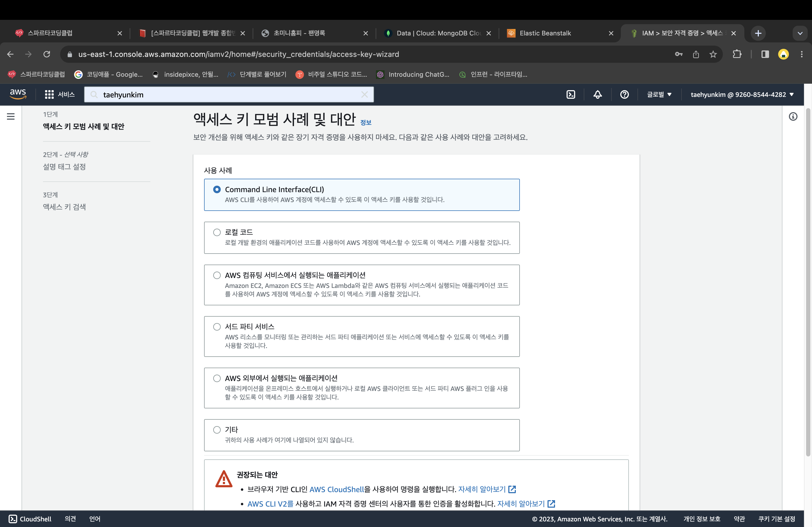Click the browser forward arrow

(28, 54)
